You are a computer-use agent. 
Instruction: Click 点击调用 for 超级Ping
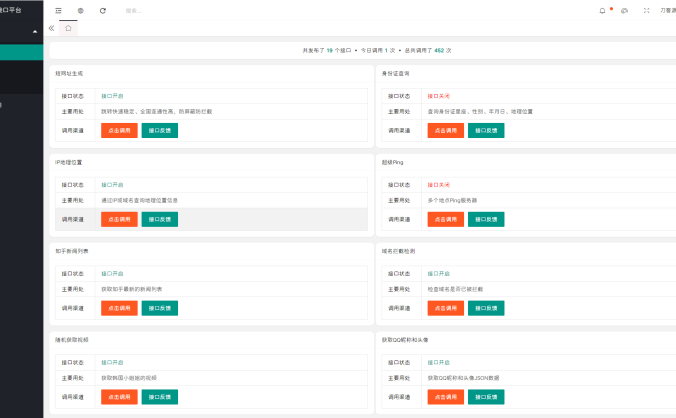445,219
